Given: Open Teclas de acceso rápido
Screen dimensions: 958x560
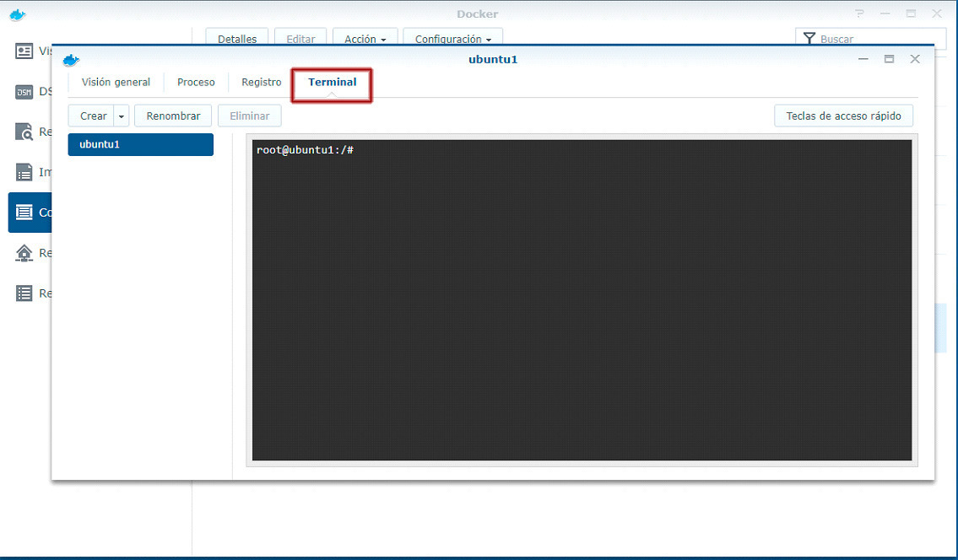Looking at the screenshot, I should coord(843,116).
